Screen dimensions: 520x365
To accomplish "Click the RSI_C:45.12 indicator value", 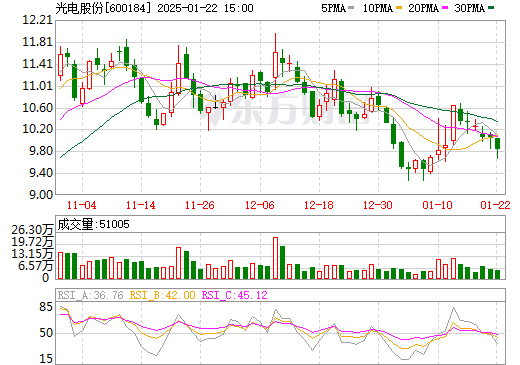I will [x=235, y=295].
